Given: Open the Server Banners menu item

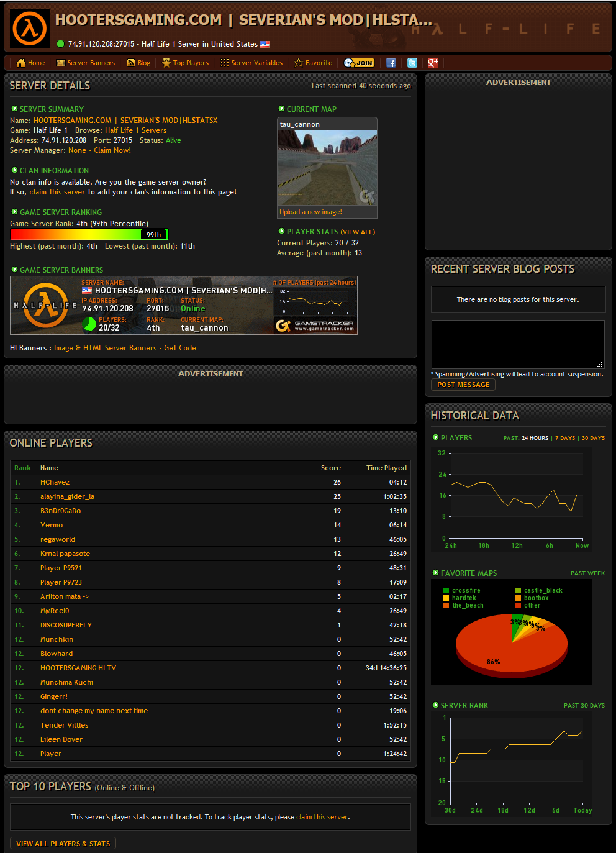Looking at the screenshot, I should click(x=86, y=63).
